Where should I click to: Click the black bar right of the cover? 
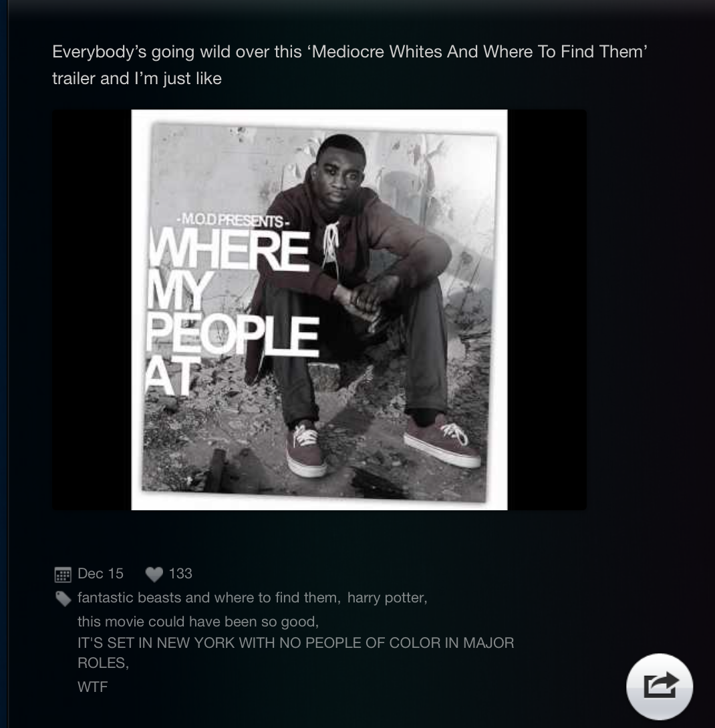(547, 310)
